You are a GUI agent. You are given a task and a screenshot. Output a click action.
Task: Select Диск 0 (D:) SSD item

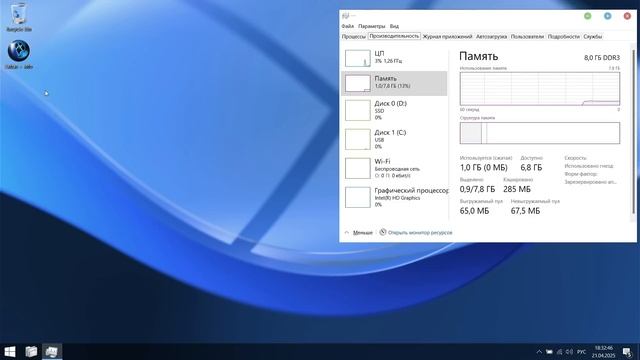tap(394, 111)
